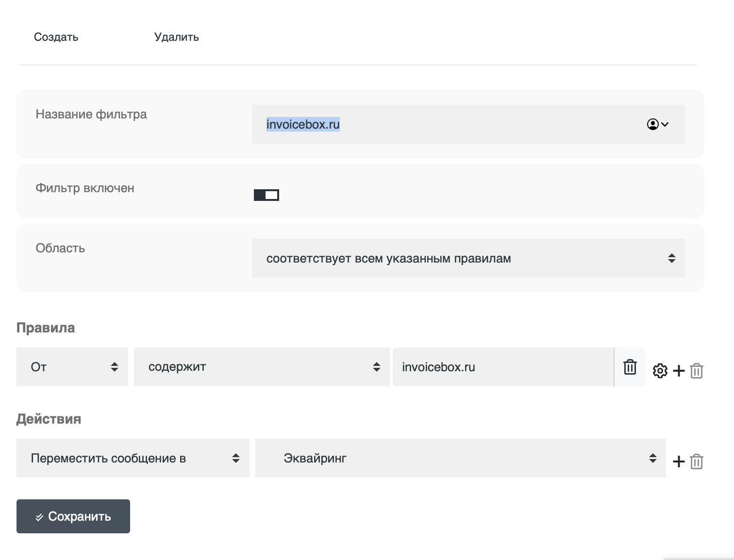Screen dimensions: 734x560
Task: Click the trash icon inside rule value field
Action: 630,367
